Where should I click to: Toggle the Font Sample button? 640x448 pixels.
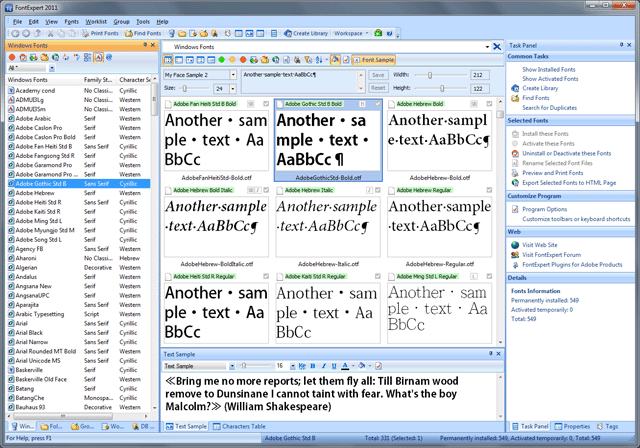[373, 60]
